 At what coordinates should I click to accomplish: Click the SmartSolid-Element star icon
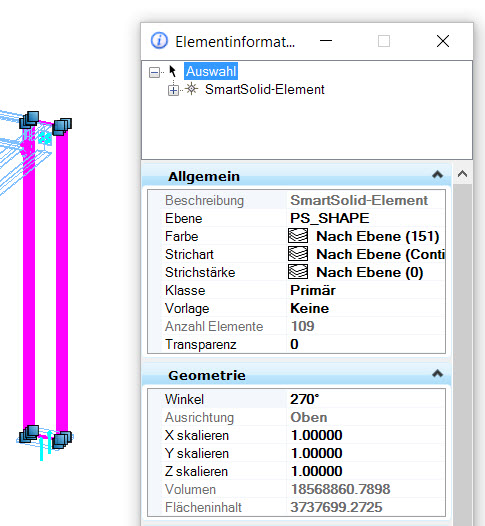pyautogui.click(x=192, y=89)
